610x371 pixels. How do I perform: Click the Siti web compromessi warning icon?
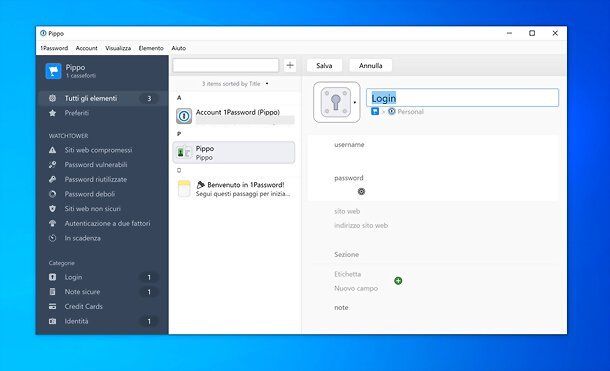(x=53, y=150)
